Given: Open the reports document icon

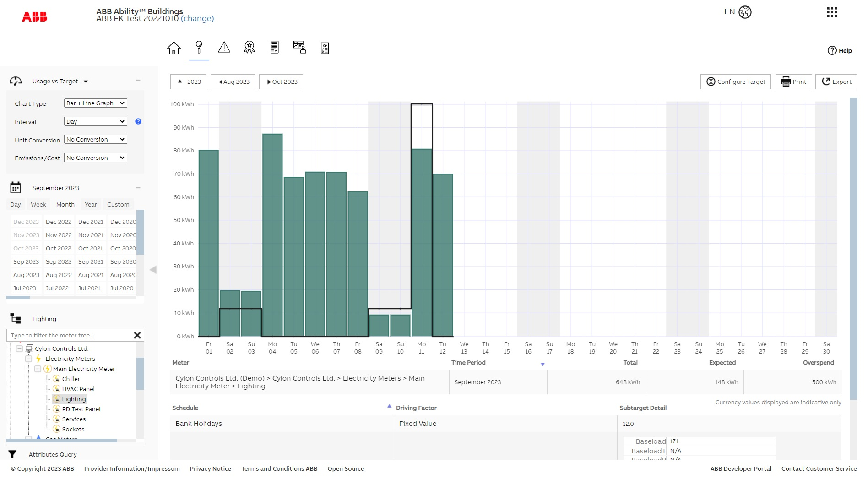Looking at the screenshot, I should (x=274, y=47).
